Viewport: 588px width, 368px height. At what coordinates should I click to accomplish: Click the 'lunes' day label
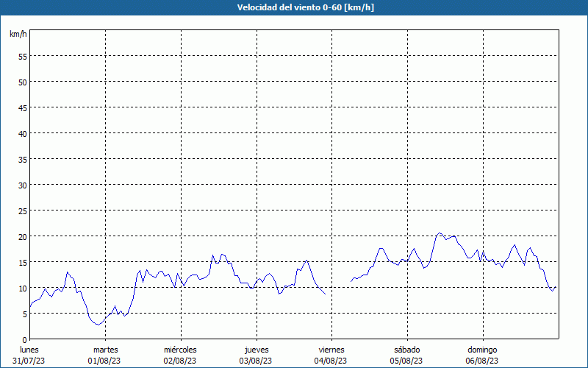[29, 350]
